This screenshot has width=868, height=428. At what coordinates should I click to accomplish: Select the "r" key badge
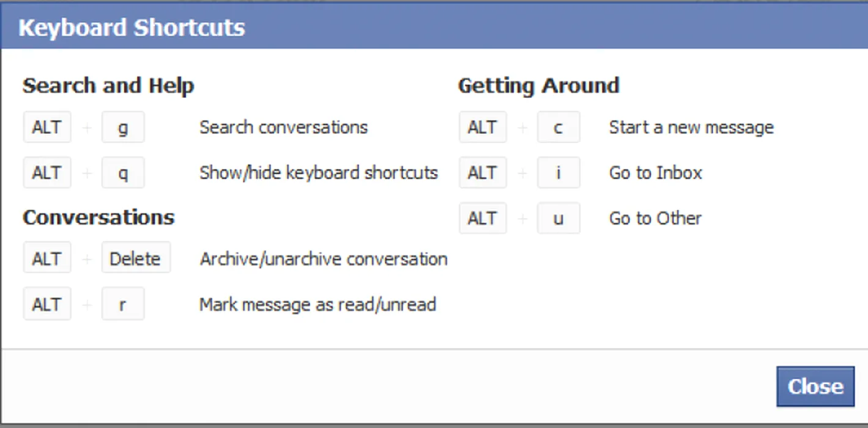123,304
